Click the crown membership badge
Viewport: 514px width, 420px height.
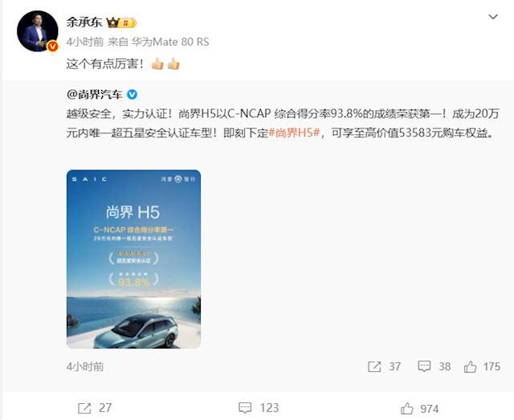pyautogui.click(x=121, y=22)
